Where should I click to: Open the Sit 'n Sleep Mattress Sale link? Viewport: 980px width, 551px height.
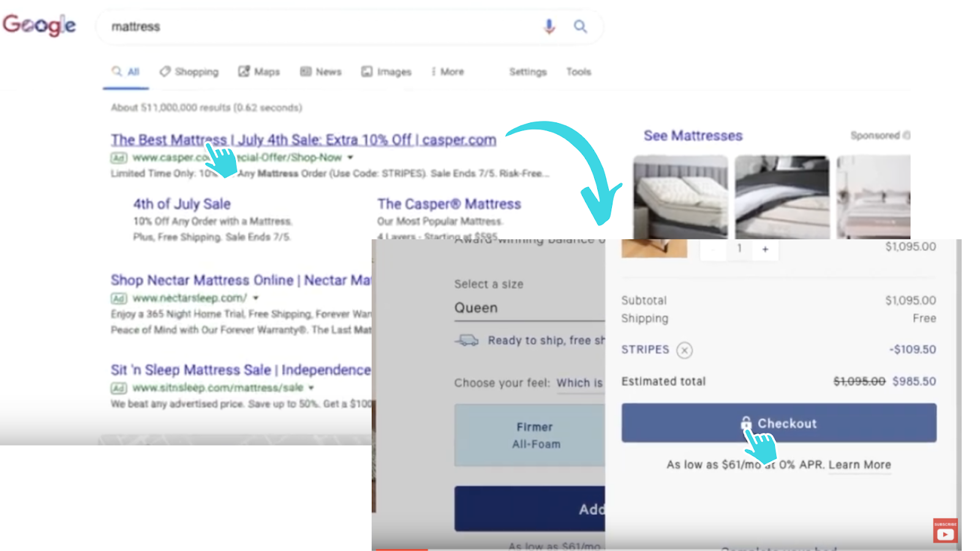[x=241, y=370]
